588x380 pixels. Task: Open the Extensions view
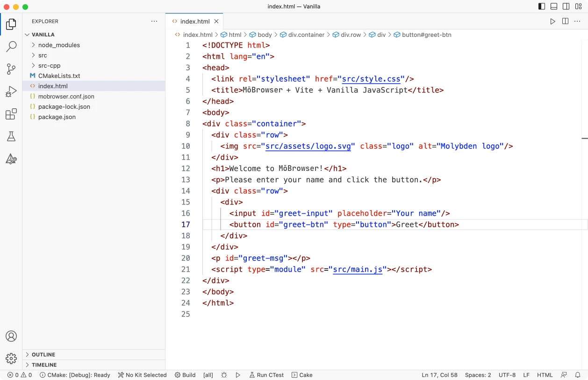point(11,114)
